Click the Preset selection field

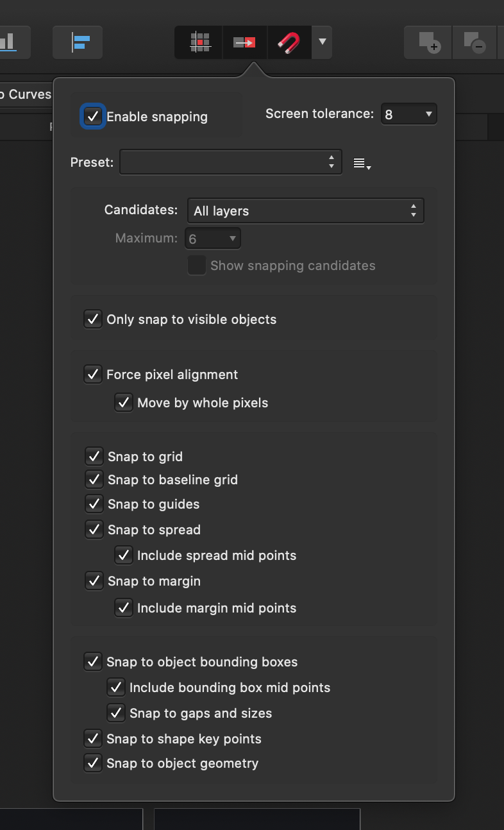(x=231, y=162)
